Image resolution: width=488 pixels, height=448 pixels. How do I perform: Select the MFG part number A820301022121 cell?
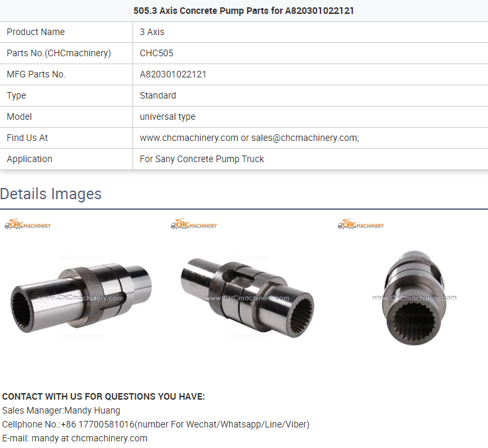[311, 74]
